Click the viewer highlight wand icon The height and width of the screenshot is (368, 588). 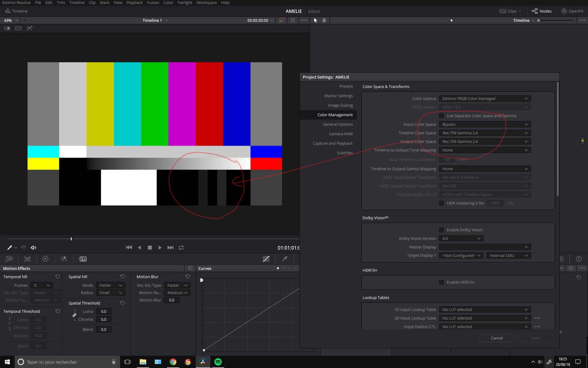tap(30, 28)
